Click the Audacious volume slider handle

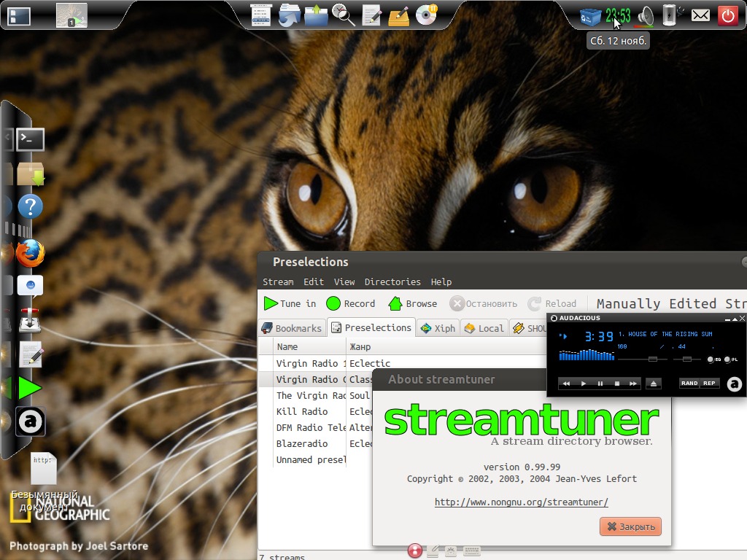653,359
